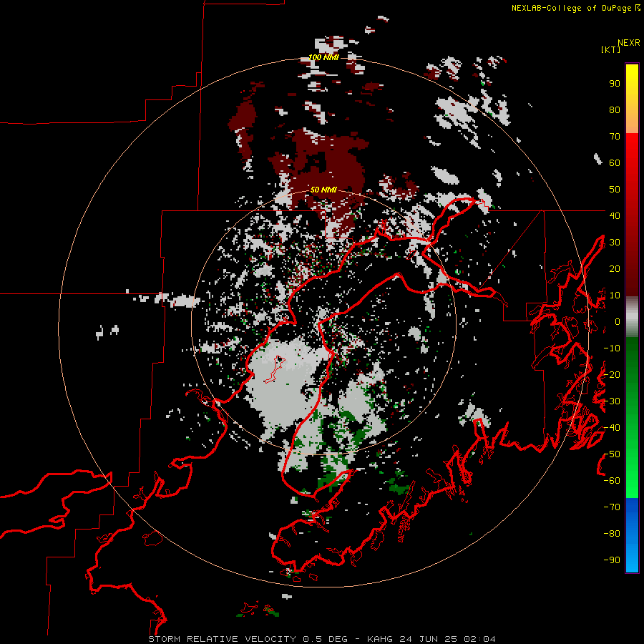
Task: Click the KAHG station identifier
Action: click(x=380, y=639)
